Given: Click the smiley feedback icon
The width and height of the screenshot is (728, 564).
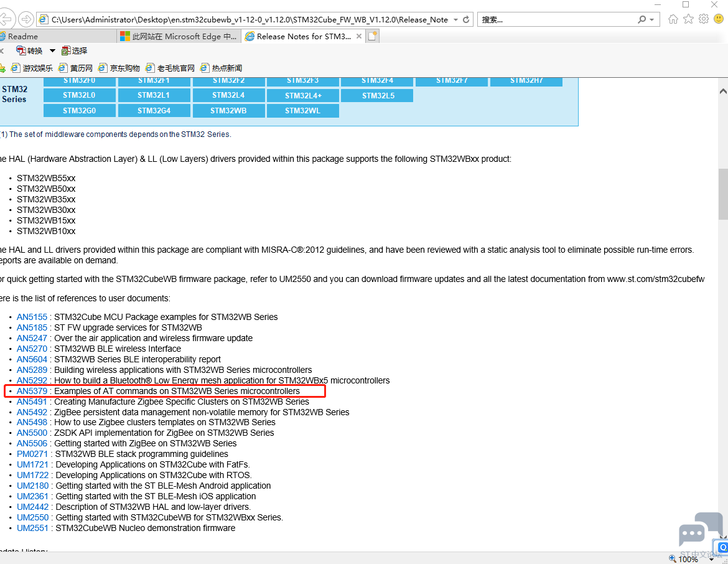Looking at the screenshot, I should tap(719, 19).
